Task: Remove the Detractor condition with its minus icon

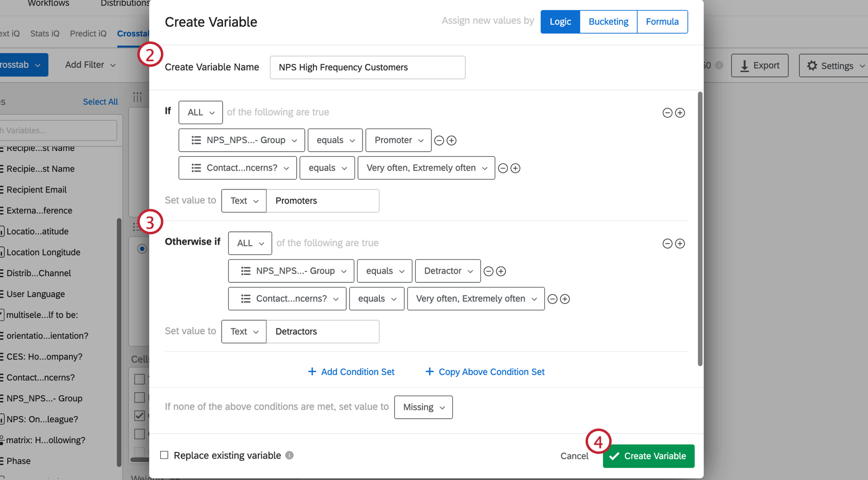Action: click(488, 271)
